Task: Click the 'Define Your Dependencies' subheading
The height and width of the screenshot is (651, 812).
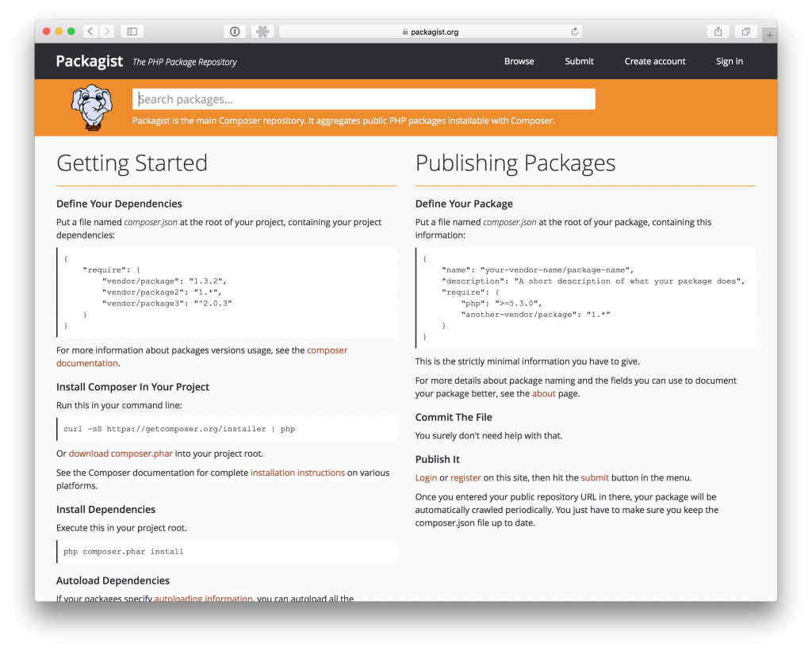Action: pyautogui.click(x=119, y=204)
